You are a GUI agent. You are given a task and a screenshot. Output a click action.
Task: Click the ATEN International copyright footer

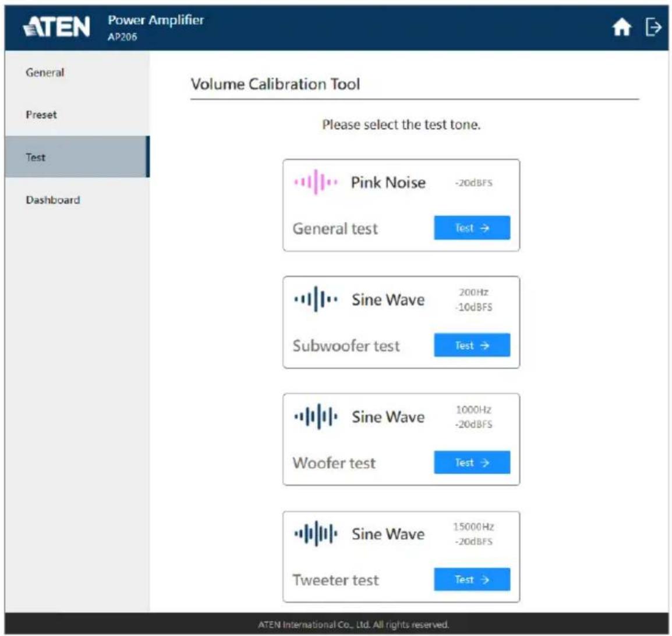click(353, 624)
